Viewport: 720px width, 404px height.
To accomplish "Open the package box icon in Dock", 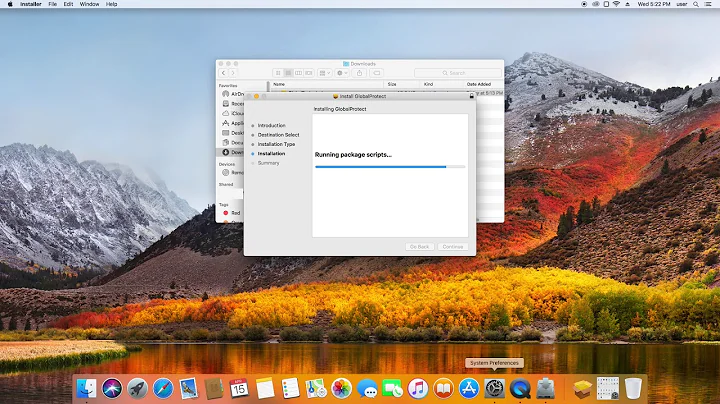I will [x=582, y=389].
